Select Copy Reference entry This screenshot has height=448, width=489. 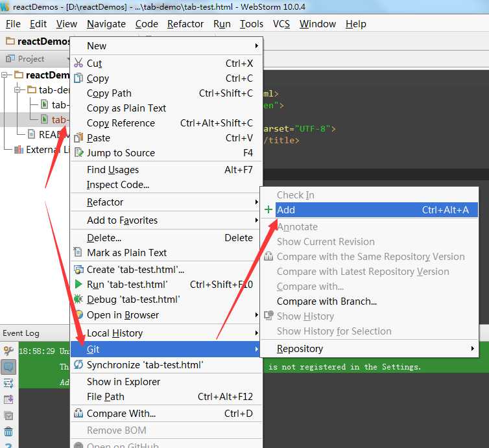pos(166,123)
